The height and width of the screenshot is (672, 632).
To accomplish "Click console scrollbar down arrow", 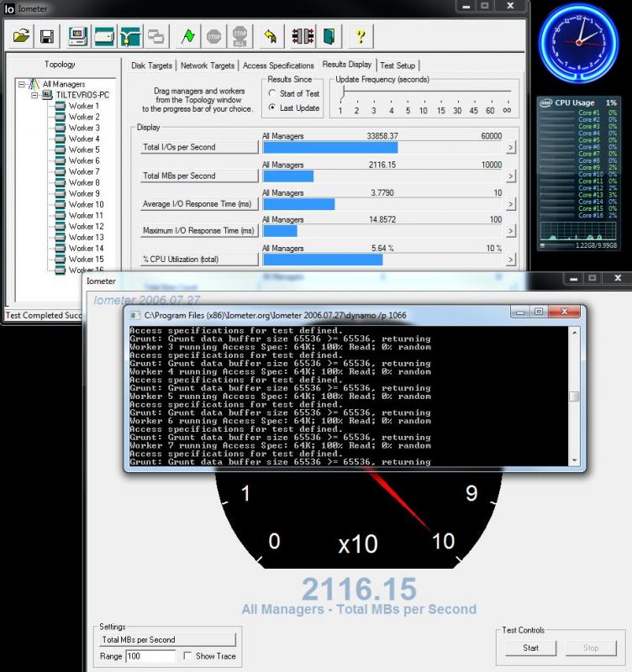I will pyautogui.click(x=575, y=460).
